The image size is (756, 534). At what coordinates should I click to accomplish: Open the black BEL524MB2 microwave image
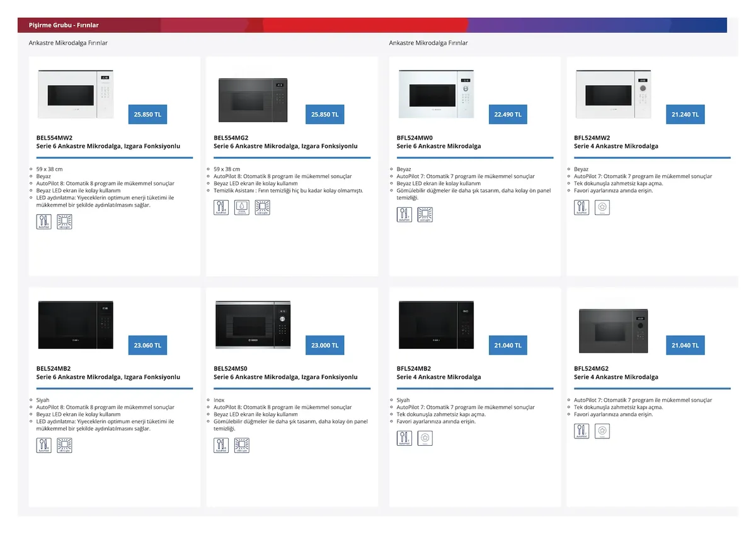click(76, 324)
